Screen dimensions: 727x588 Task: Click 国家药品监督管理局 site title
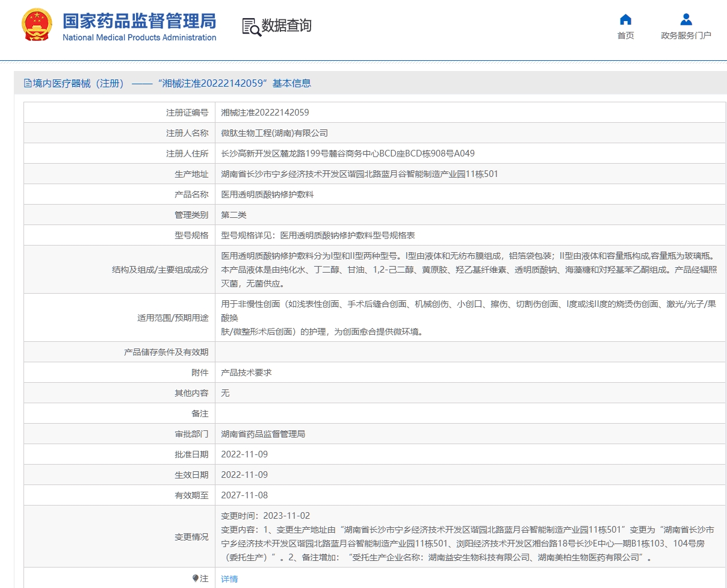click(139, 21)
